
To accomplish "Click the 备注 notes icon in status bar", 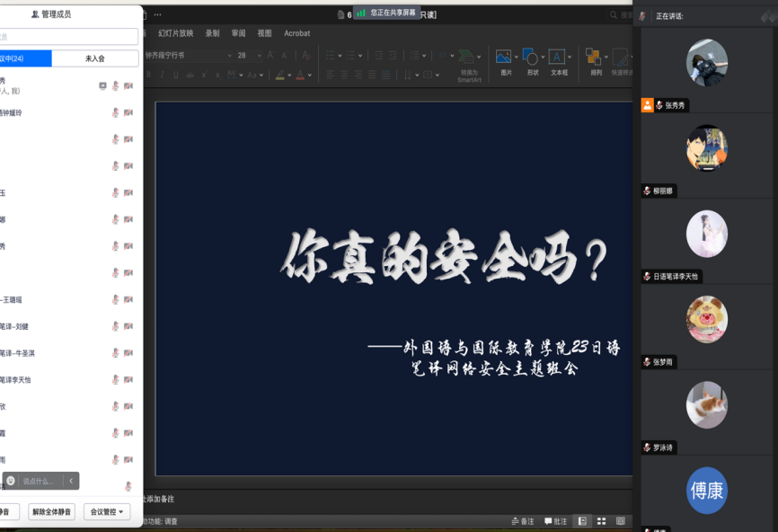I will point(523,521).
